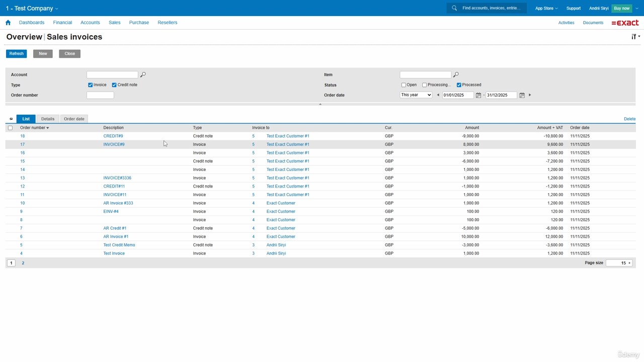Enable the Open status checkbox
The height and width of the screenshot is (362, 644).
tap(404, 85)
